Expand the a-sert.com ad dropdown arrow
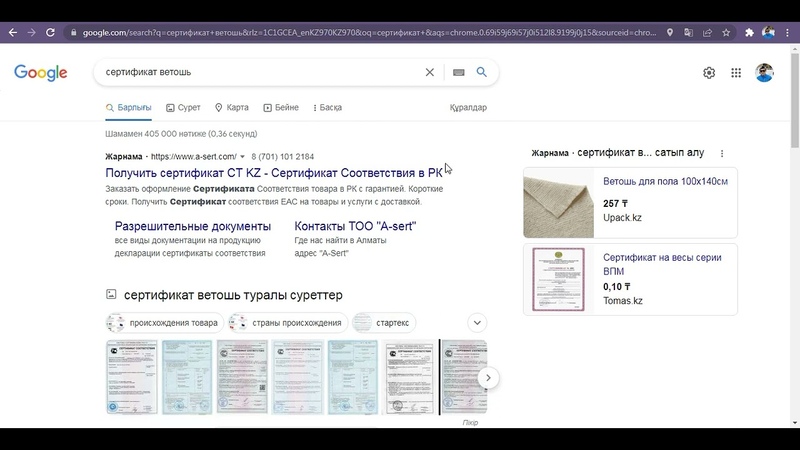The image size is (800, 450). [x=242, y=157]
